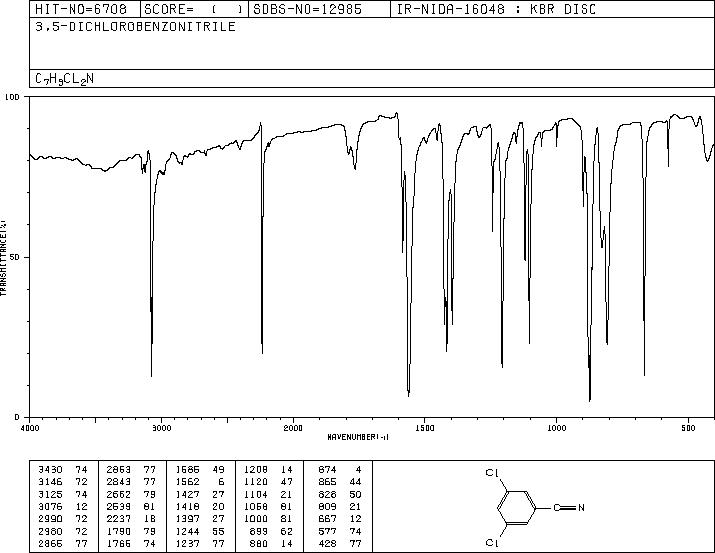715x553 pixels.
Task: Select peak table entry 2980
Action: click(x=62, y=531)
